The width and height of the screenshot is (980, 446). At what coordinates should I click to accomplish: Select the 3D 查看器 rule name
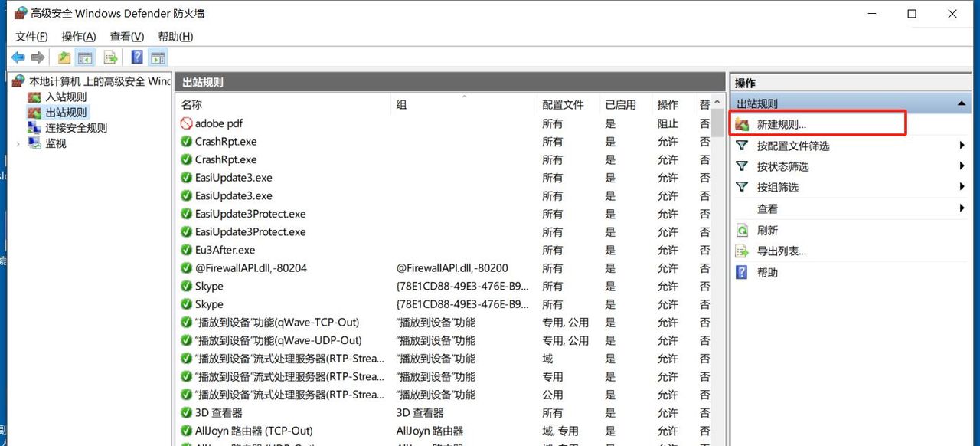click(x=219, y=412)
